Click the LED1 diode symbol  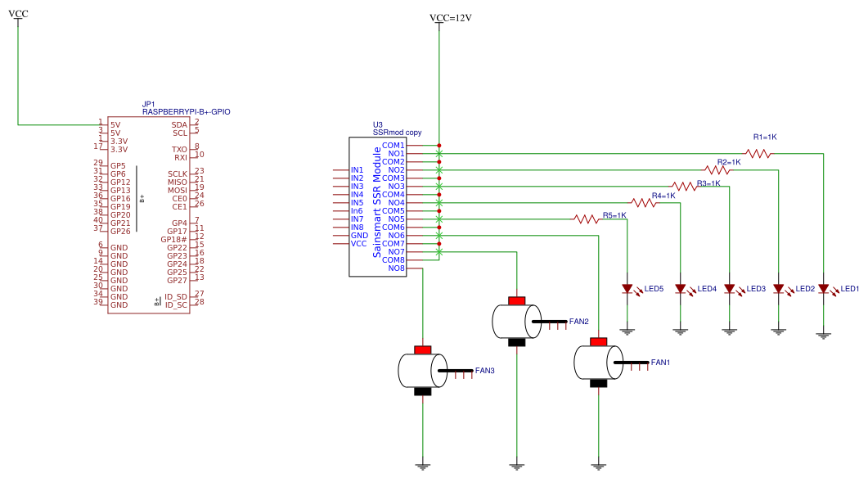pyautogui.click(x=824, y=289)
